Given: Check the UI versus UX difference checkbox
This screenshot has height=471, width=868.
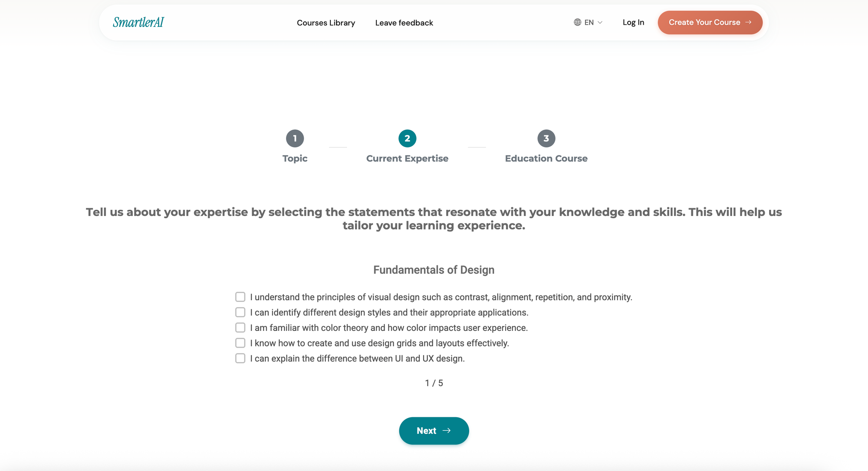Looking at the screenshot, I should [x=240, y=358].
